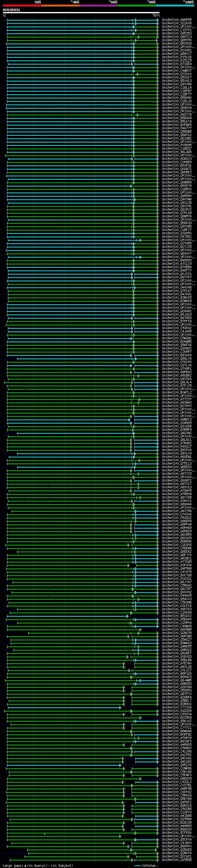Select hit label UniRef100_B4LQQ5
Viewport: 197px width, 868px height.
177,152
